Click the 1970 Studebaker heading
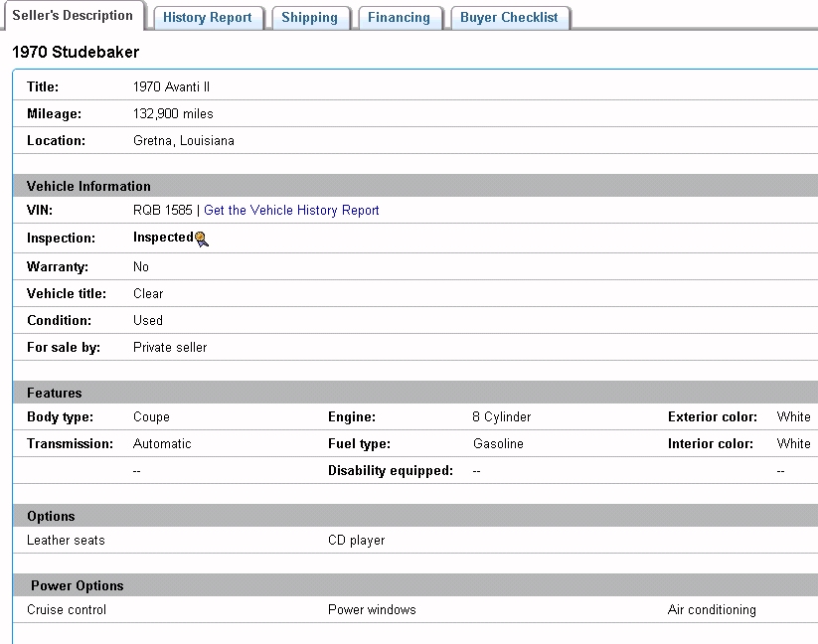The width and height of the screenshot is (818, 644). pyautogui.click(x=76, y=52)
